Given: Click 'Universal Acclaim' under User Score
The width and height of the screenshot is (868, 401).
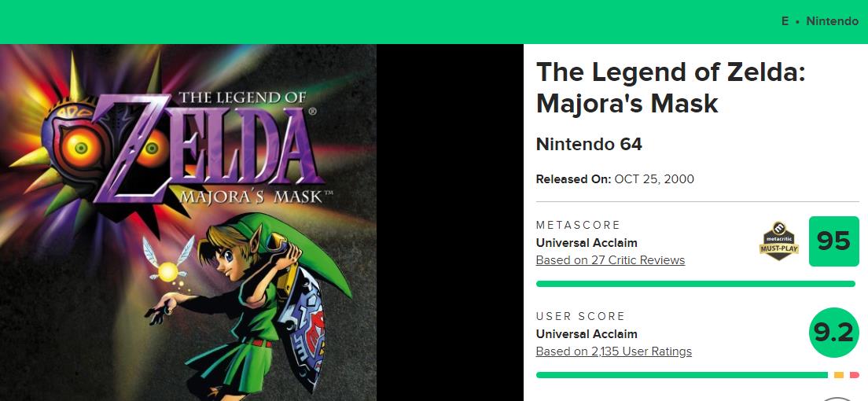Looking at the screenshot, I should (x=587, y=334).
